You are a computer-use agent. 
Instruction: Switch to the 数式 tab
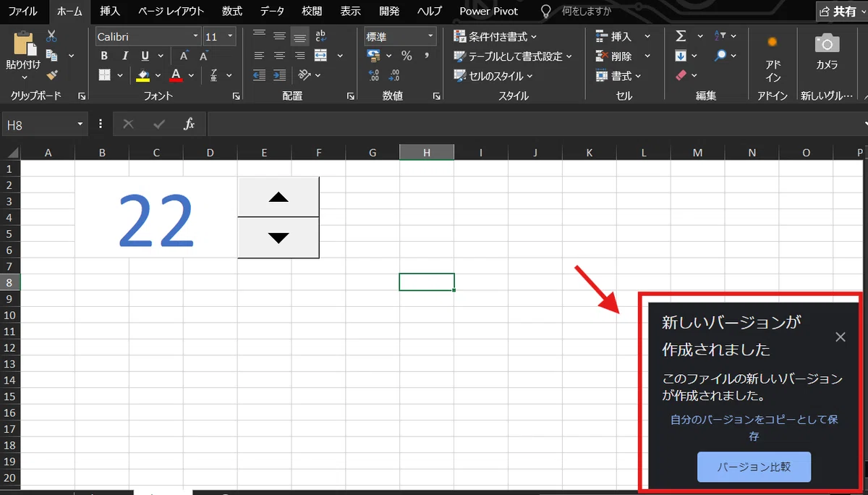(x=231, y=12)
